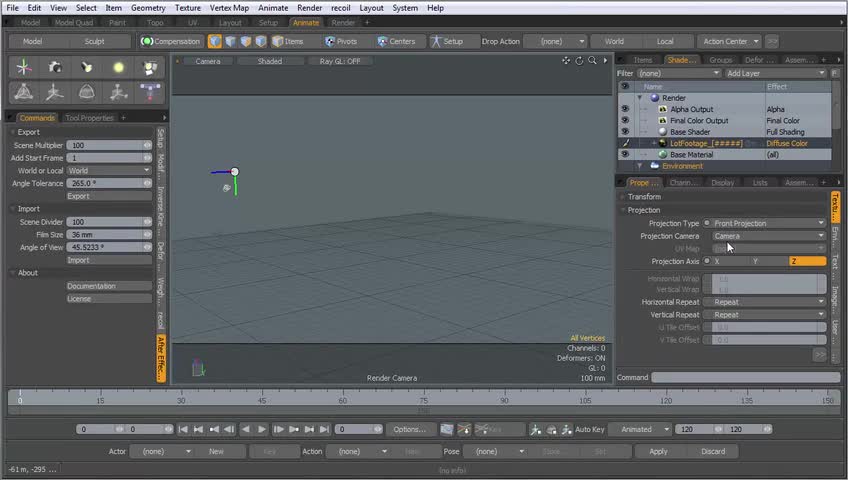Click the Apply button
Image resolution: width=848 pixels, height=480 pixels.
658,451
